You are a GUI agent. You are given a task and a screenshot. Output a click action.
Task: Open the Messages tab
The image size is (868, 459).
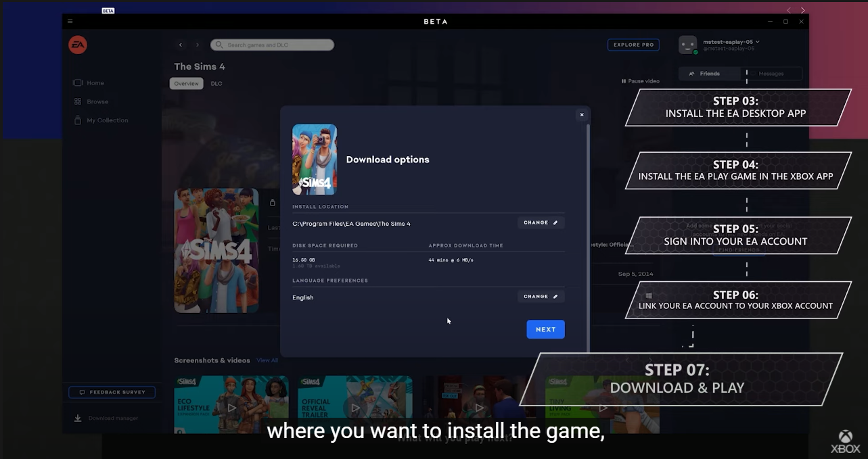[771, 74]
